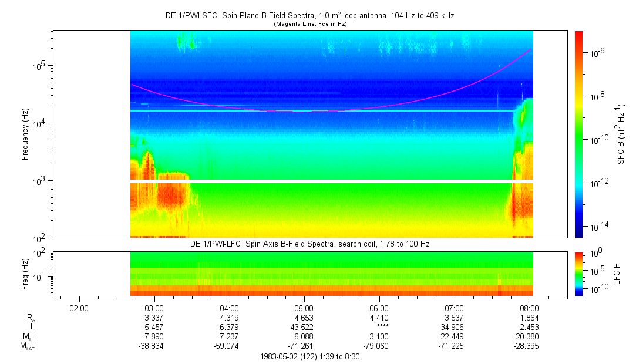Click the 1983-05-02 date range caption
The image size is (636, 364).
tap(309, 356)
